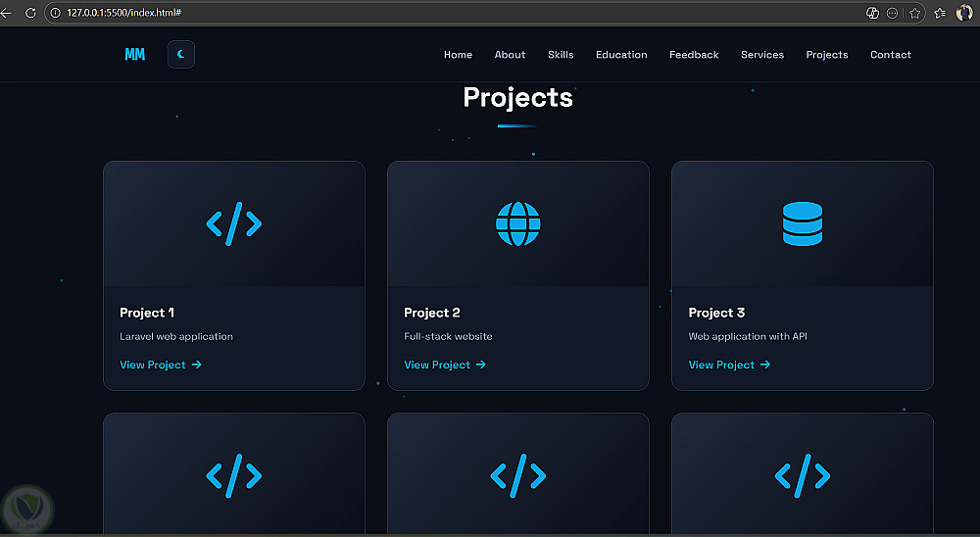Click 'Laravel web application' description
Screen dimensions: 980x537
176,336
